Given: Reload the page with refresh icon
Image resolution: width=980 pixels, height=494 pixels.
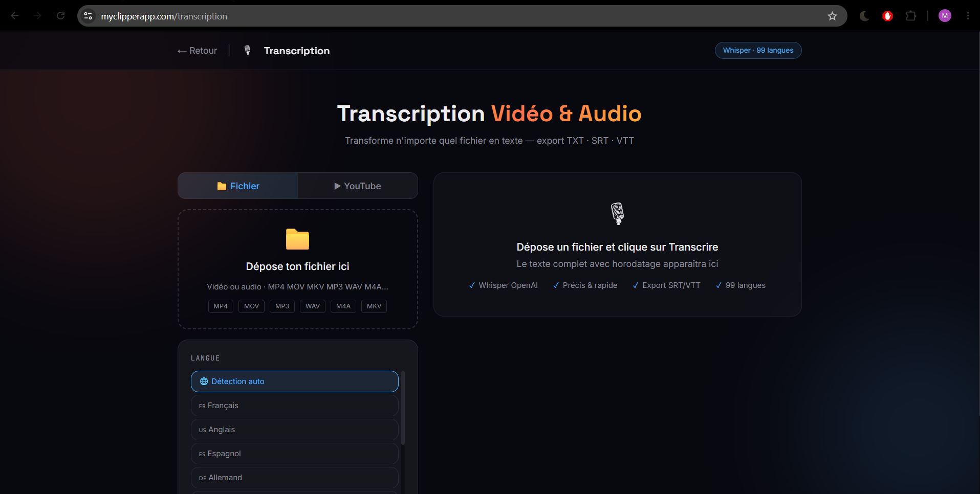Looking at the screenshot, I should click(x=60, y=16).
